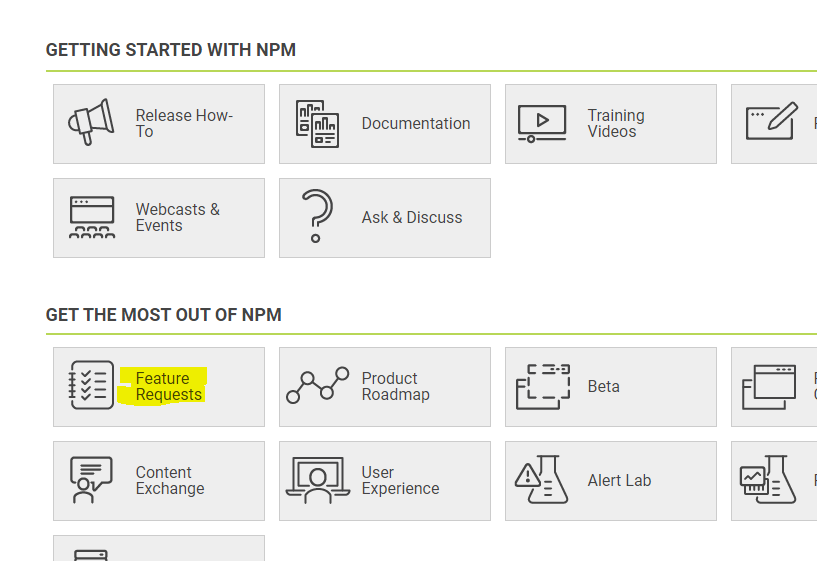Open the Documentation text label
The image size is (817, 561).
pos(416,123)
